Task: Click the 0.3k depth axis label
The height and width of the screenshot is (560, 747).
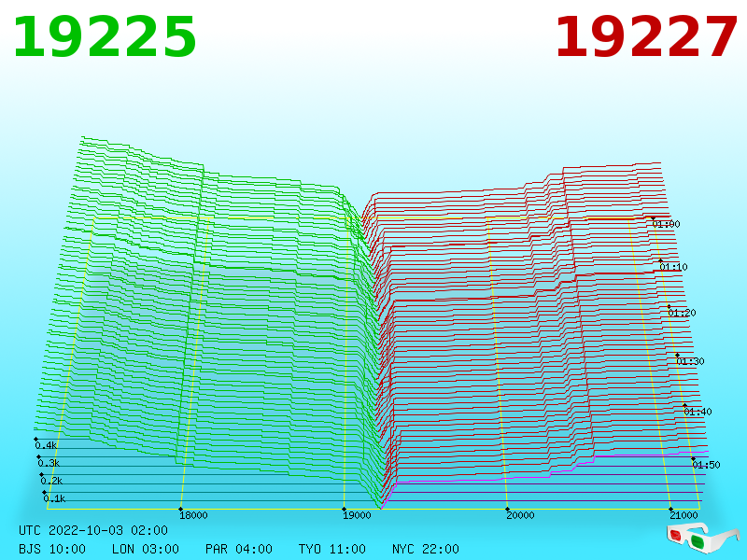Action: (x=49, y=463)
